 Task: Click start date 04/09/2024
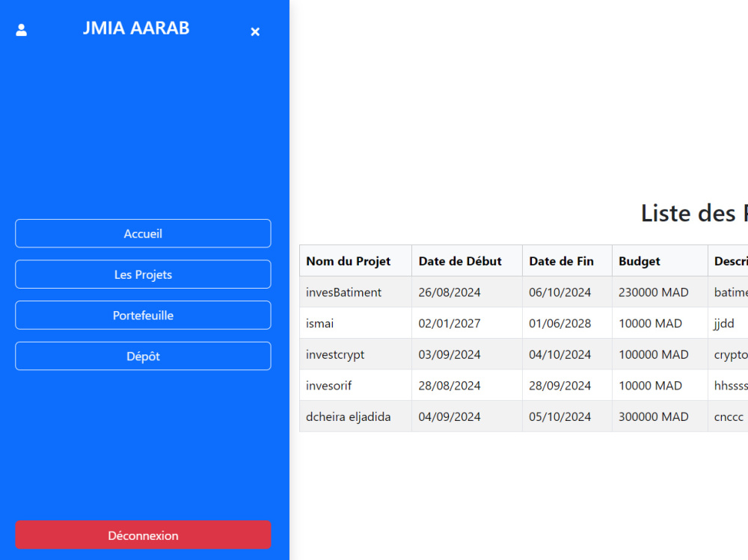click(x=450, y=416)
